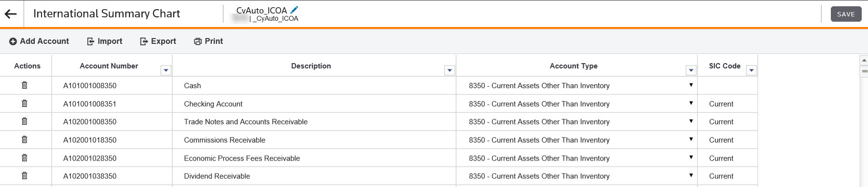This screenshot has height=187, width=868.
Task: Open Description column filter dropdown
Action: click(449, 70)
